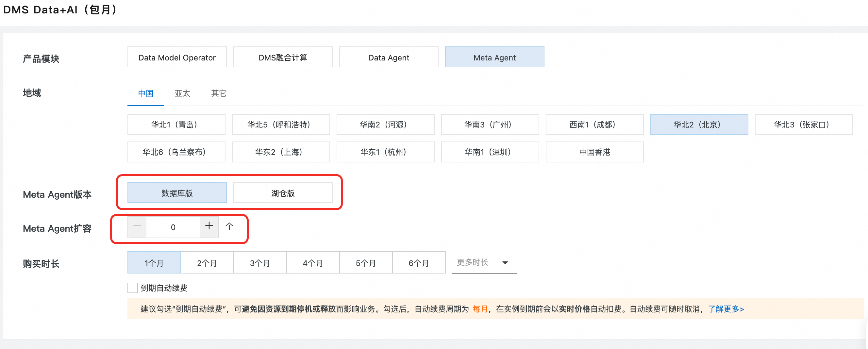Image resolution: width=868 pixels, height=349 pixels.
Task: Choose region 华南2（河源）
Action: tap(386, 125)
